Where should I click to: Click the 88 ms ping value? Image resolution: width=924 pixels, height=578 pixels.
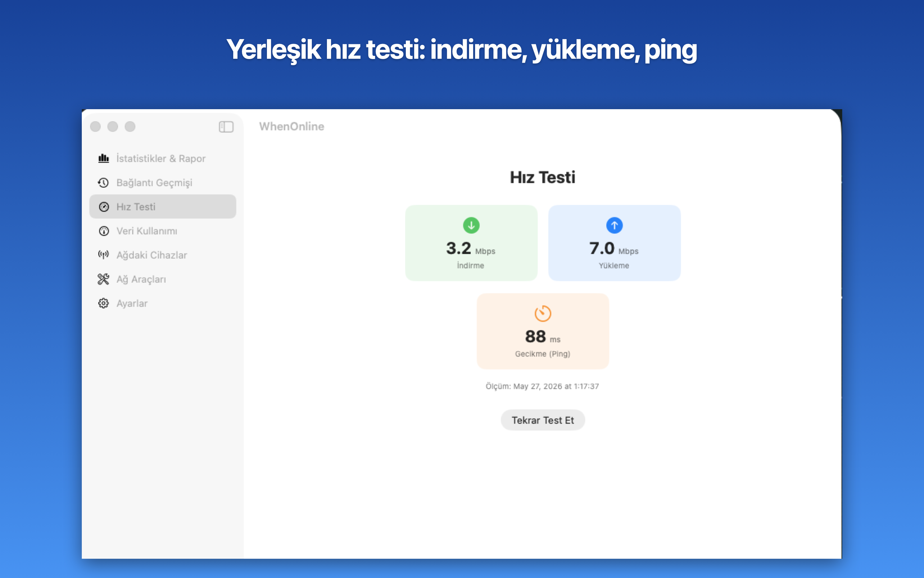[543, 337]
